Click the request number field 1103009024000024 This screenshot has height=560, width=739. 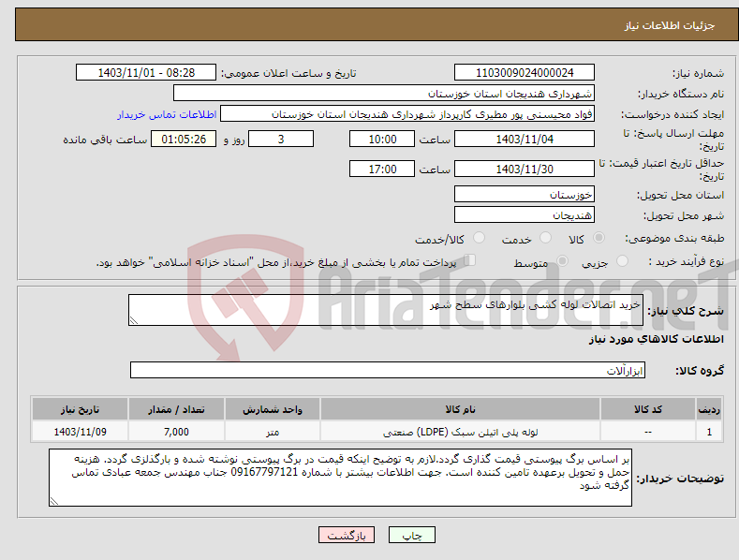click(x=525, y=73)
